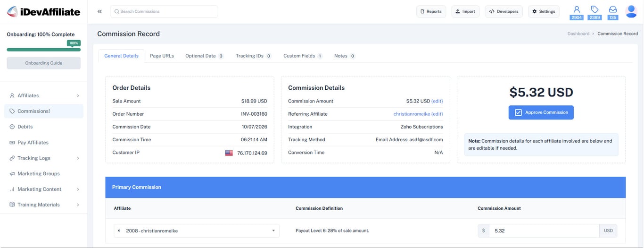Click the search magnifier icon
Viewport: 644px width, 248px height.
(x=116, y=11)
